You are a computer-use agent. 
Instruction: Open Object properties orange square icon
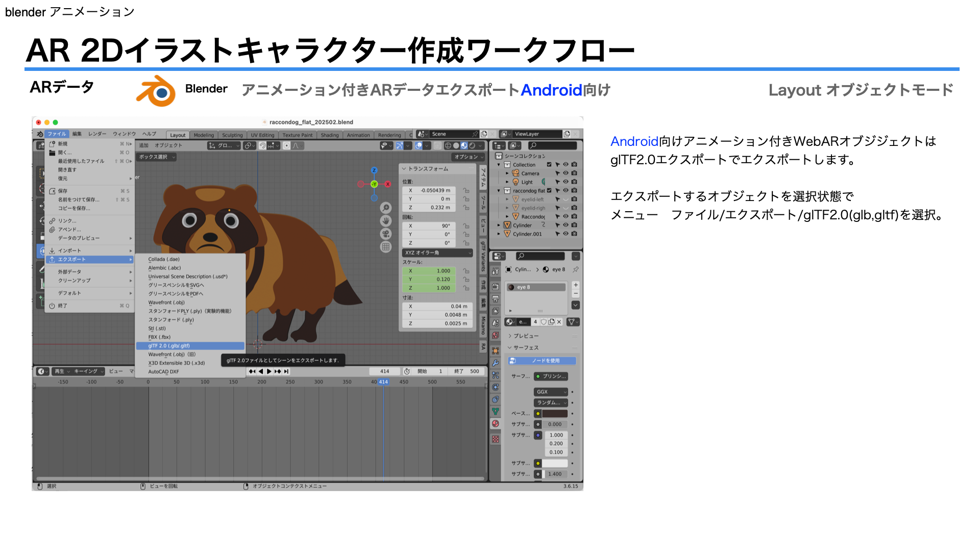(495, 351)
